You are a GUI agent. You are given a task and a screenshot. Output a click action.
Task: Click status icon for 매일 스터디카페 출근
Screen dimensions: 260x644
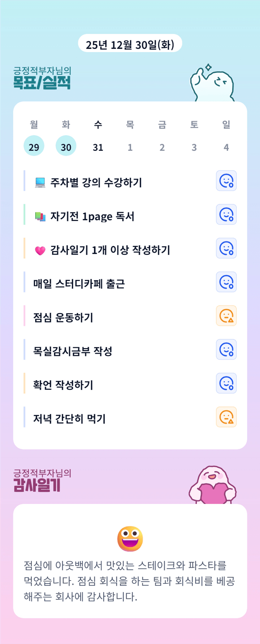[x=226, y=282]
